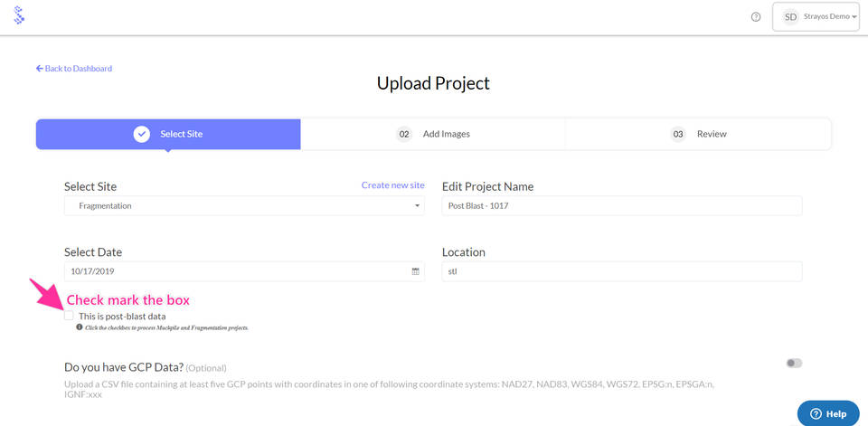Go to the Add Images step
868x426 pixels.
point(446,134)
